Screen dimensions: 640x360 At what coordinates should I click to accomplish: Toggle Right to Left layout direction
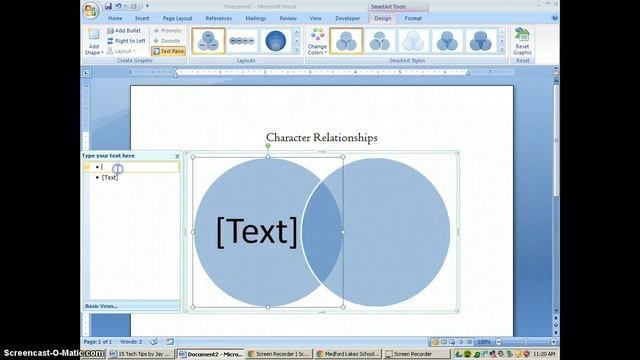[127, 41]
